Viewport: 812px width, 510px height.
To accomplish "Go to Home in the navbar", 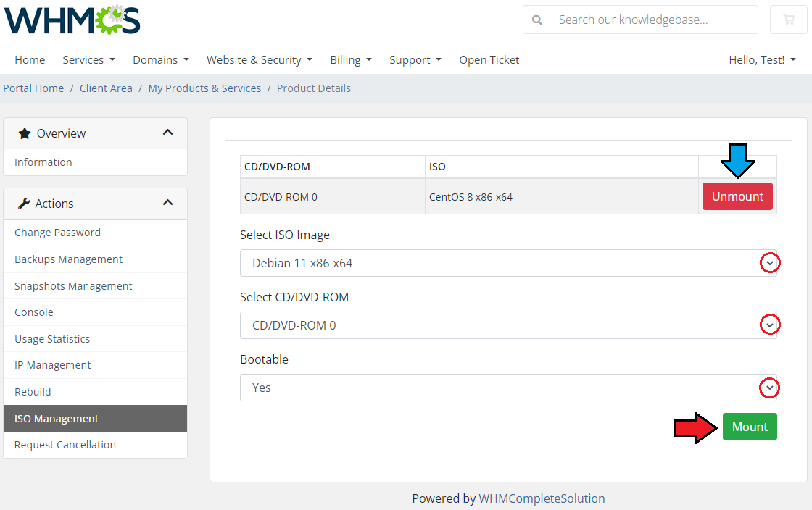I will 30,60.
